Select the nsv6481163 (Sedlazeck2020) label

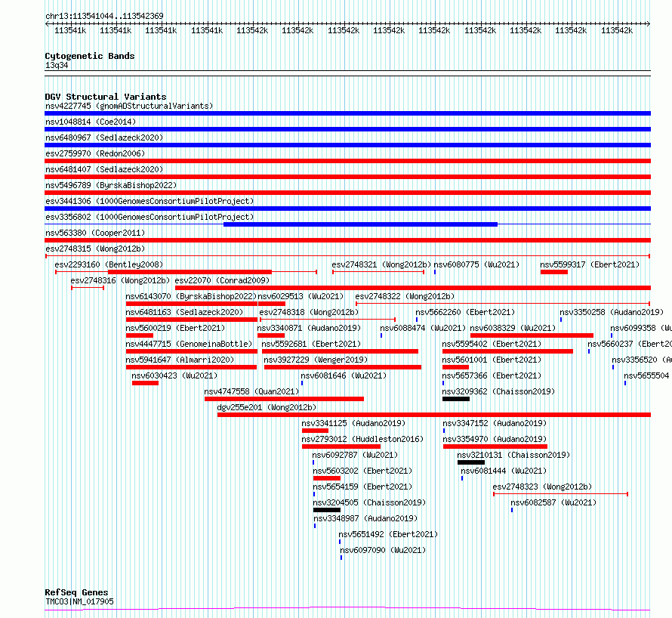tap(184, 312)
